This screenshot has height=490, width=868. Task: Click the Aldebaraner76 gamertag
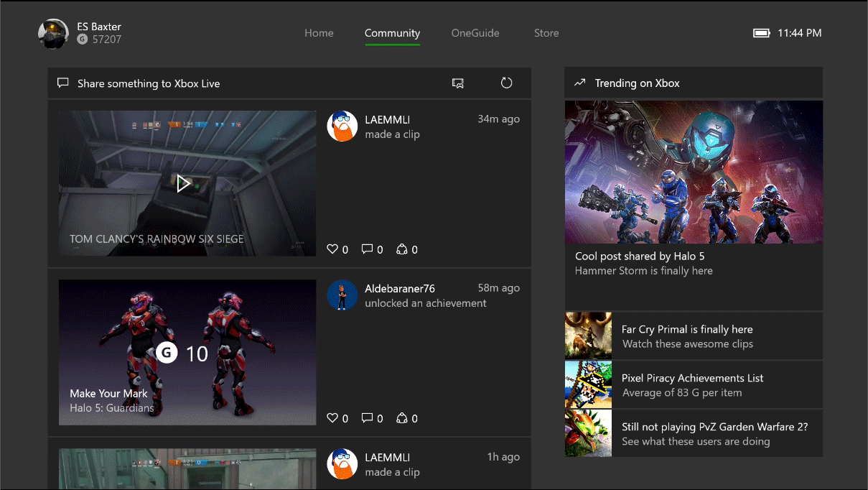coord(400,288)
